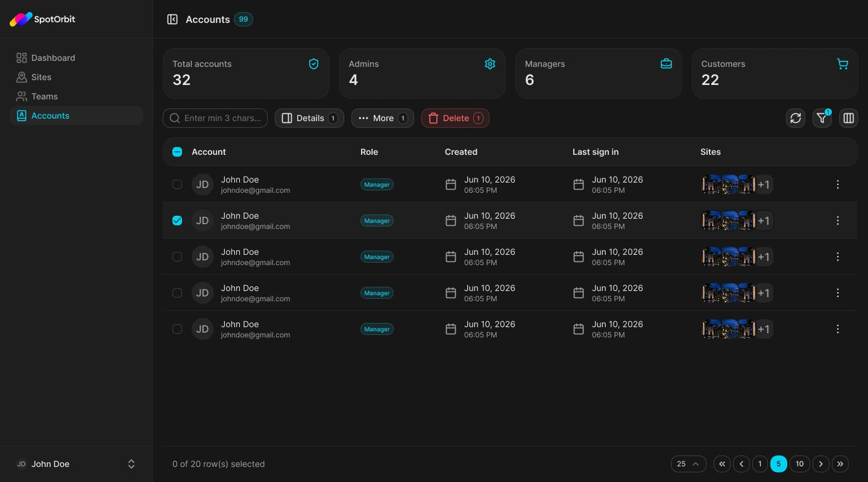Go to the previous page

pyautogui.click(x=741, y=464)
